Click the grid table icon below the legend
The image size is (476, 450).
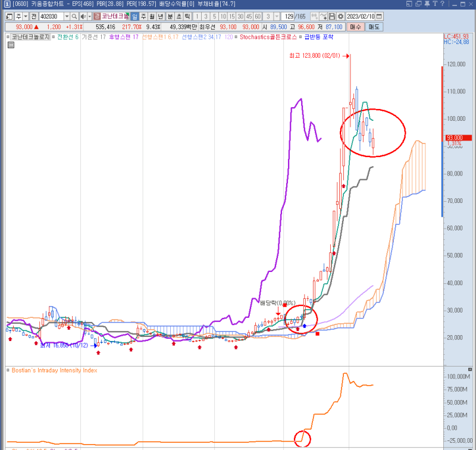(11, 45)
